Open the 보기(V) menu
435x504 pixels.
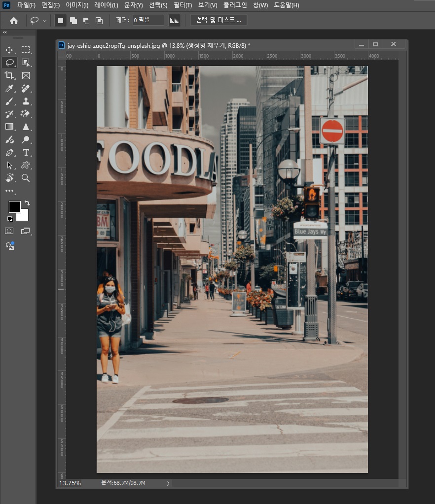click(208, 5)
